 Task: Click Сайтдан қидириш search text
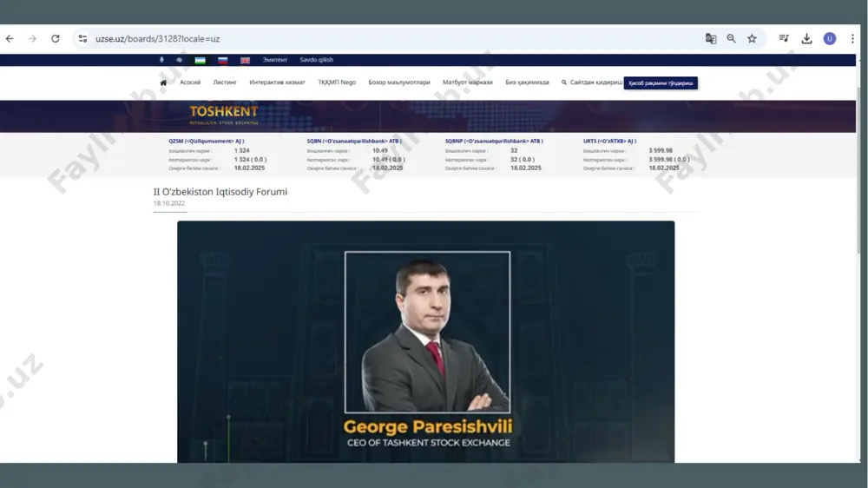pyautogui.click(x=596, y=82)
